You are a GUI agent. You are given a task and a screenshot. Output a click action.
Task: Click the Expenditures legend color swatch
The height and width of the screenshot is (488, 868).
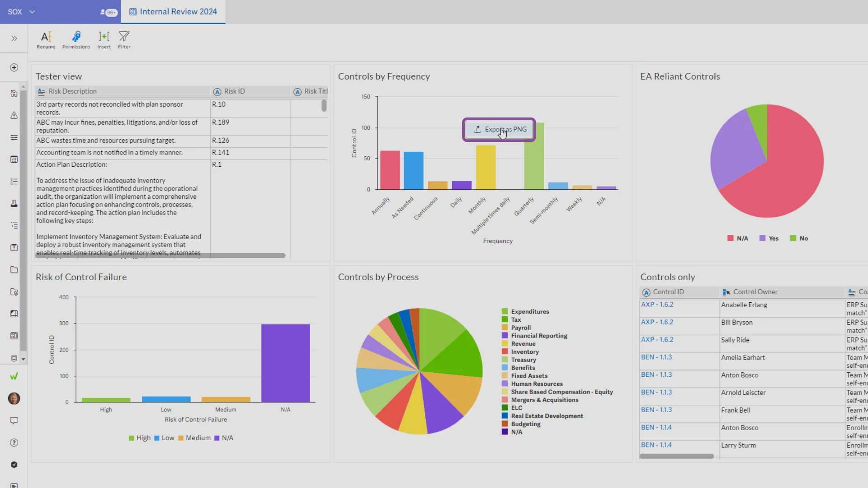coord(505,312)
